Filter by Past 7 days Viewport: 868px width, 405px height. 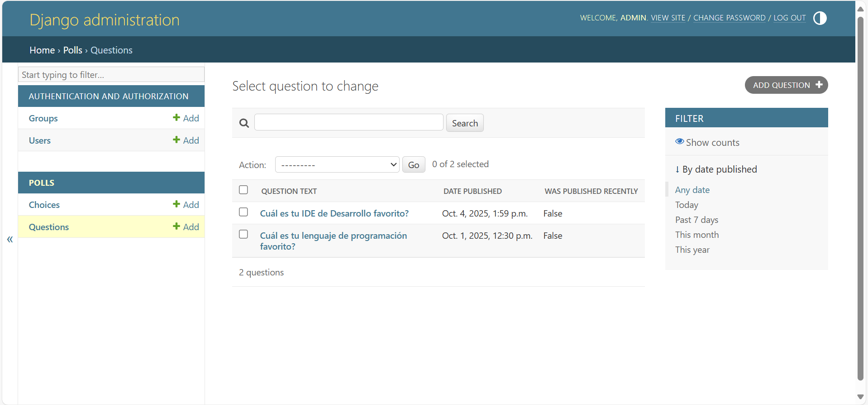tap(696, 220)
